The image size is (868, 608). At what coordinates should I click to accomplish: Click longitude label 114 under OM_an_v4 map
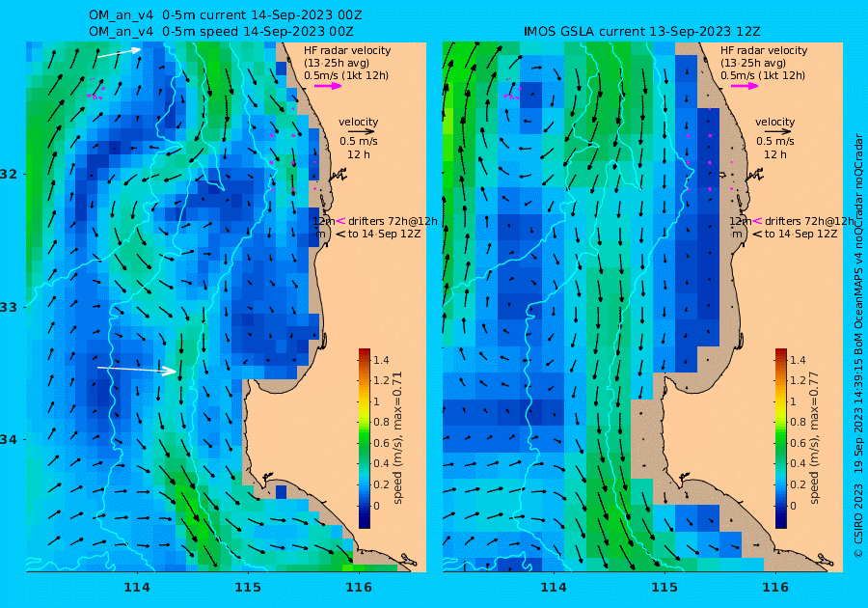click(x=137, y=588)
